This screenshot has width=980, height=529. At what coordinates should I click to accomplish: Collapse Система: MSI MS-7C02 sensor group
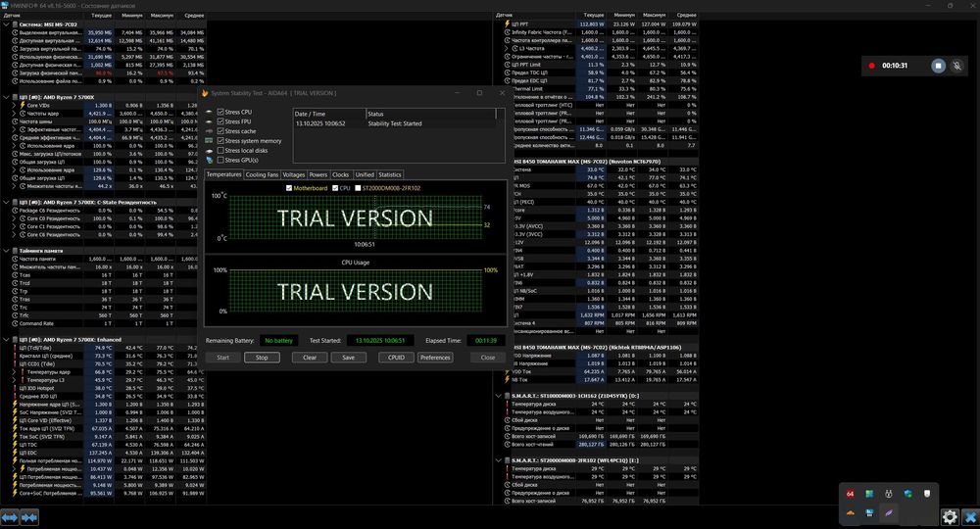pyautogui.click(x=6, y=24)
